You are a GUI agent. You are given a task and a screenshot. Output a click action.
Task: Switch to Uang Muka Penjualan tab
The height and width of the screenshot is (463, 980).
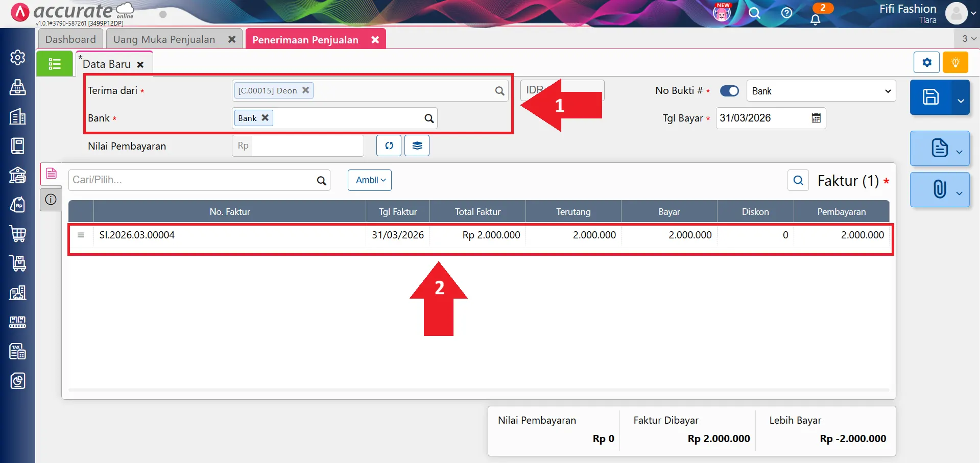(164, 39)
